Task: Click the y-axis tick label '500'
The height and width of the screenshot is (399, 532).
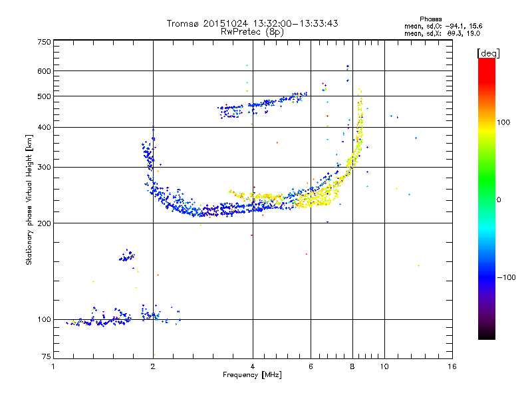Action: click(x=44, y=96)
